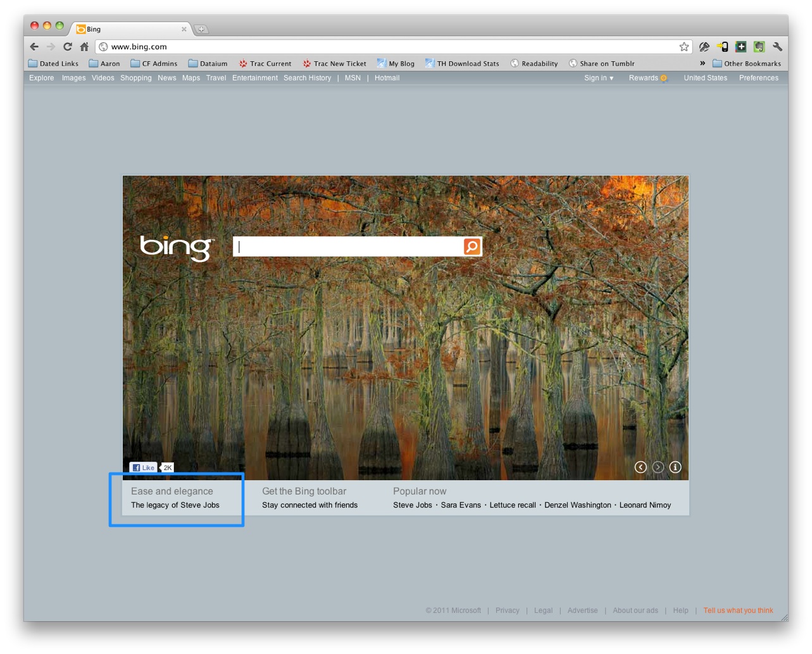Select the Bing browser tab
Viewport: 812px width, 654px height.
[x=131, y=29]
